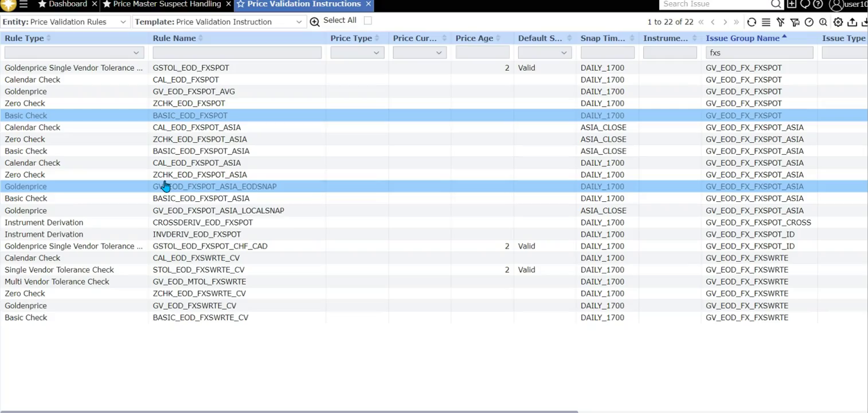
Task: Tick the Select All checkbox
Action: pos(368,21)
